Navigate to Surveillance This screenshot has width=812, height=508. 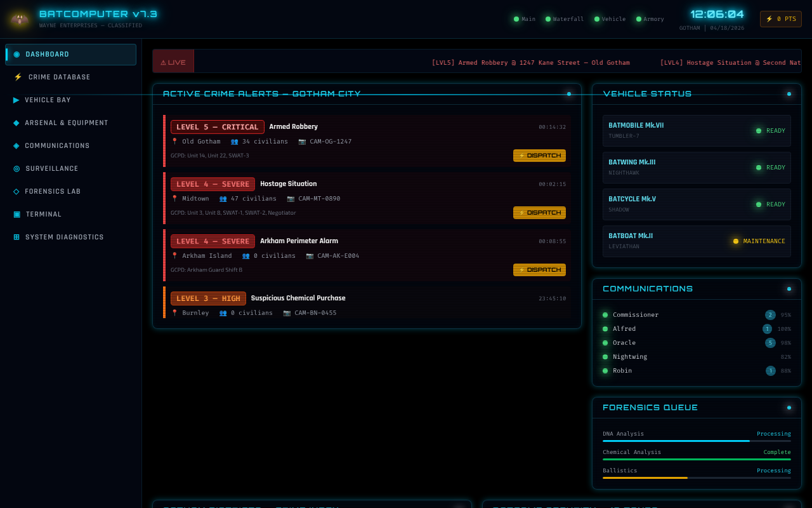tap(71, 168)
